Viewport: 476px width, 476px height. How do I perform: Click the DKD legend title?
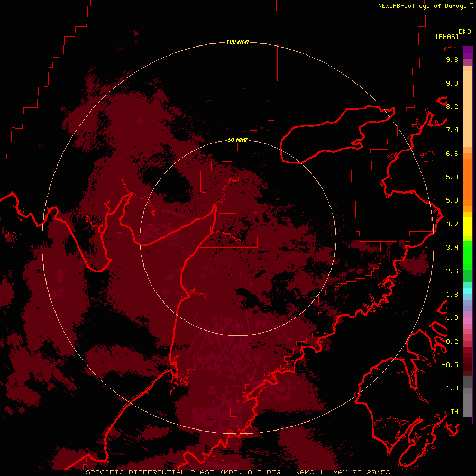(465, 32)
